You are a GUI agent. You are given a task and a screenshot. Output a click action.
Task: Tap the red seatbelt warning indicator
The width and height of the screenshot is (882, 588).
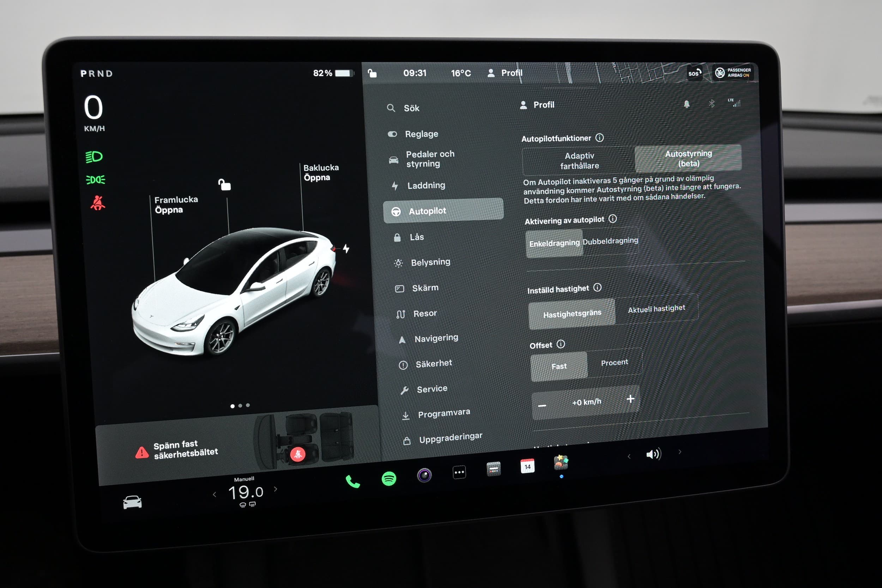pos(98,203)
